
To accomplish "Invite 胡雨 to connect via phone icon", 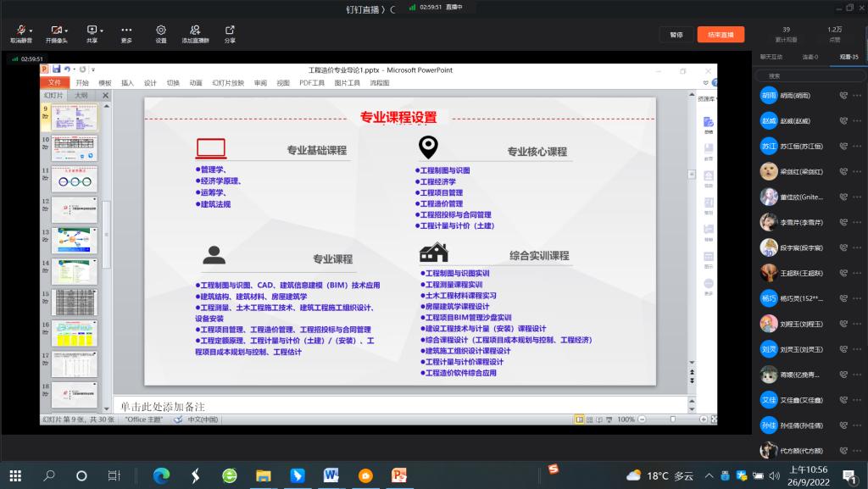I will coord(843,96).
